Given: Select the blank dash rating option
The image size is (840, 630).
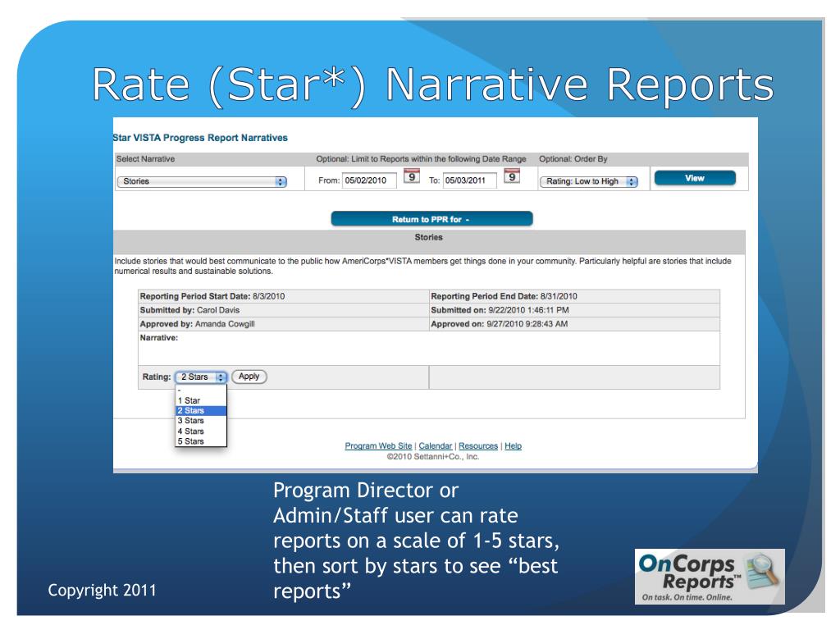Looking at the screenshot, I should pyautogui.click(x=201, y=390).
